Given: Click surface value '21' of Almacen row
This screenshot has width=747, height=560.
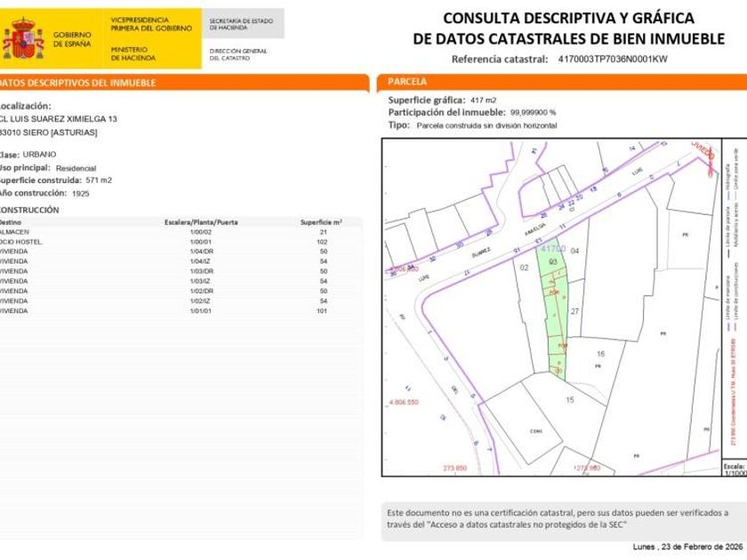Looking at the screenshot, I should tap(324, 232).
